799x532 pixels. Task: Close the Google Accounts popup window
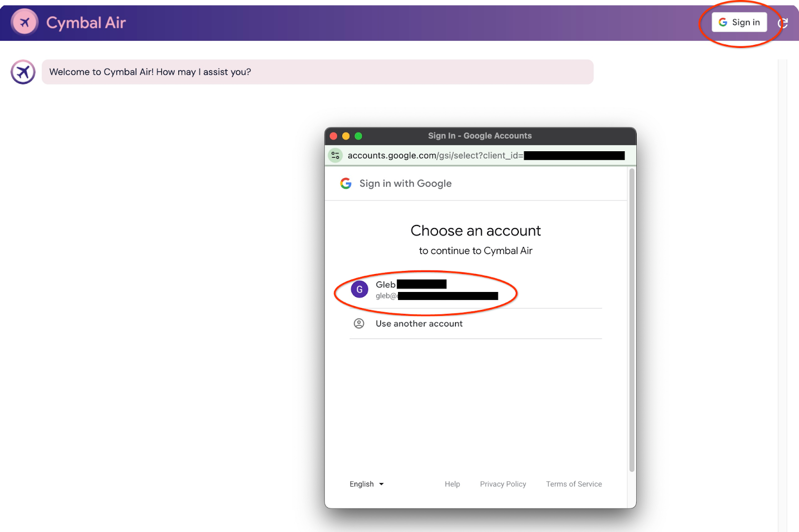[334, 136]
